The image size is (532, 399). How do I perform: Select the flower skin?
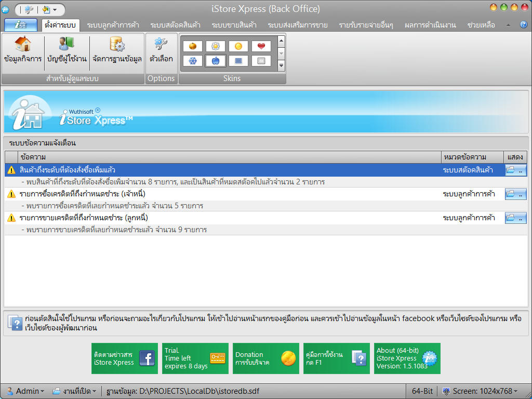(216, 46)
